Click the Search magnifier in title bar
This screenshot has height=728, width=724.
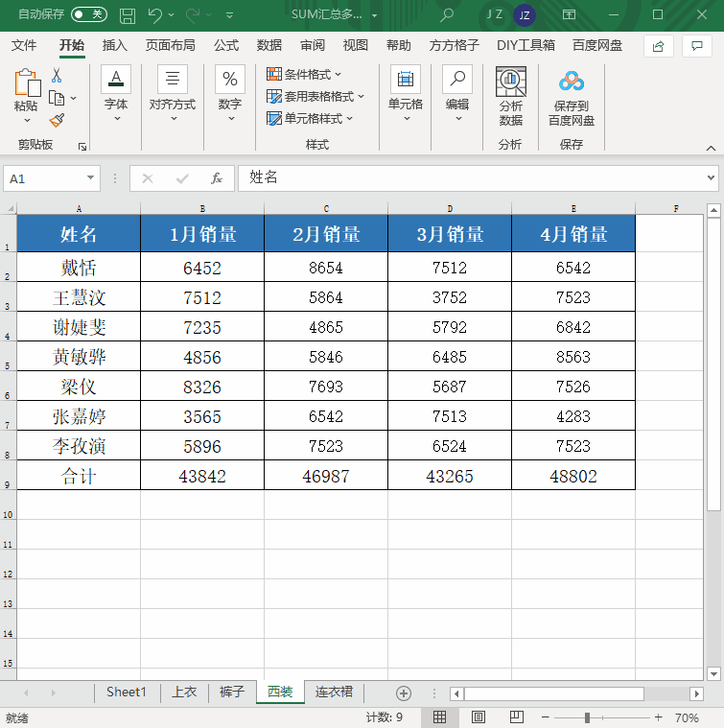tap(447, 14)
